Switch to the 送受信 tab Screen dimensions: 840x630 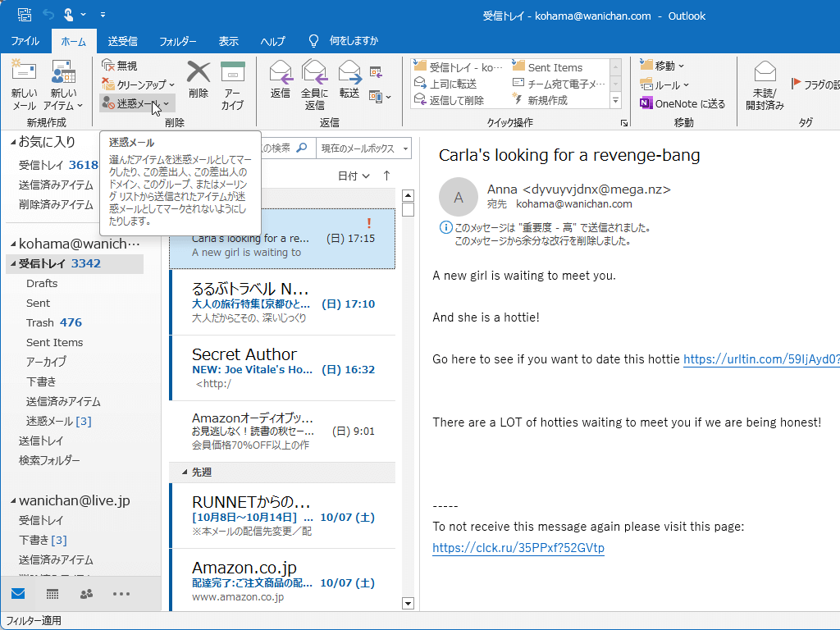click(x=122, y=41)
